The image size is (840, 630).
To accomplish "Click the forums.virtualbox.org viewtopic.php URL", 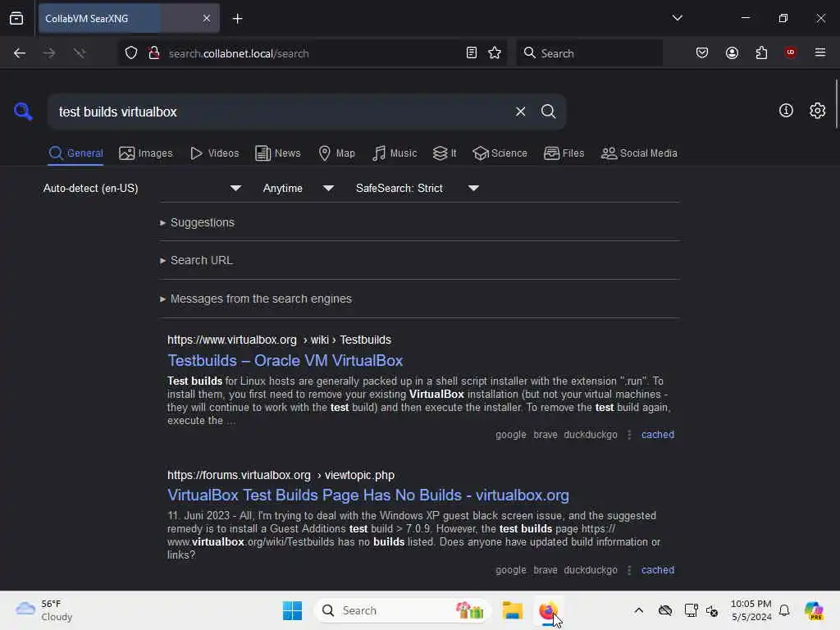I will point(281,475).
